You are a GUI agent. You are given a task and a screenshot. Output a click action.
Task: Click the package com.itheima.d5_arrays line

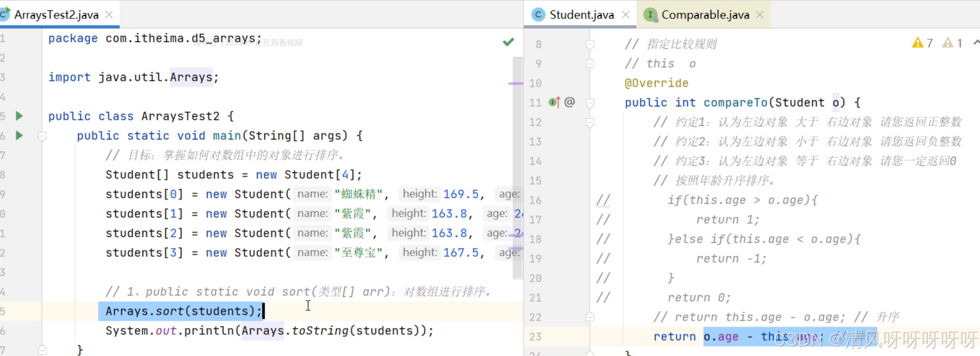[x=155, y=38]
